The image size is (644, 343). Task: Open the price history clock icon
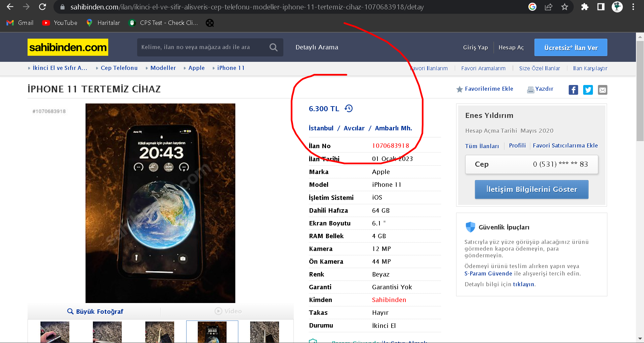pyautogui.click(x=349, y=109)
